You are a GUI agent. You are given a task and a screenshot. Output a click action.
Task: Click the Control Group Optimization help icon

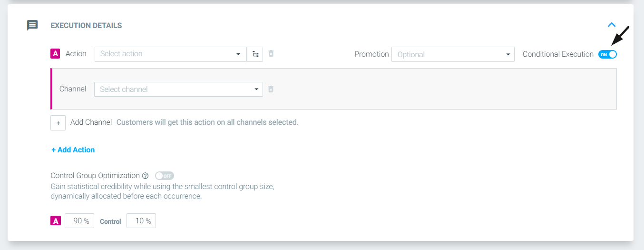(146, 176)
